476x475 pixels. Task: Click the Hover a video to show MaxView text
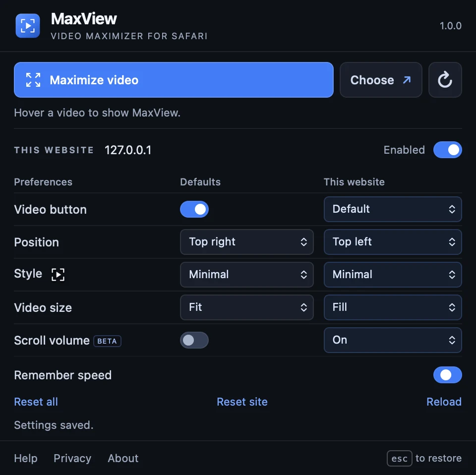tap(97, 113)
